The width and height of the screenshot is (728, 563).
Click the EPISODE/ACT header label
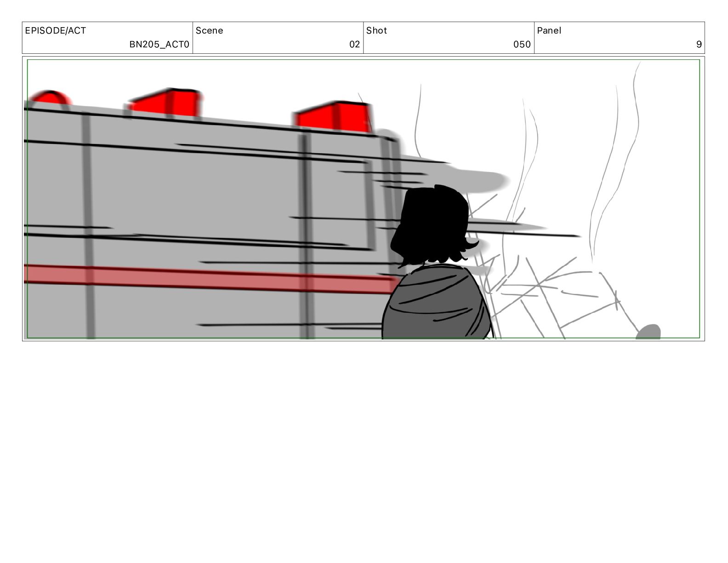click(x=55, y=31)
